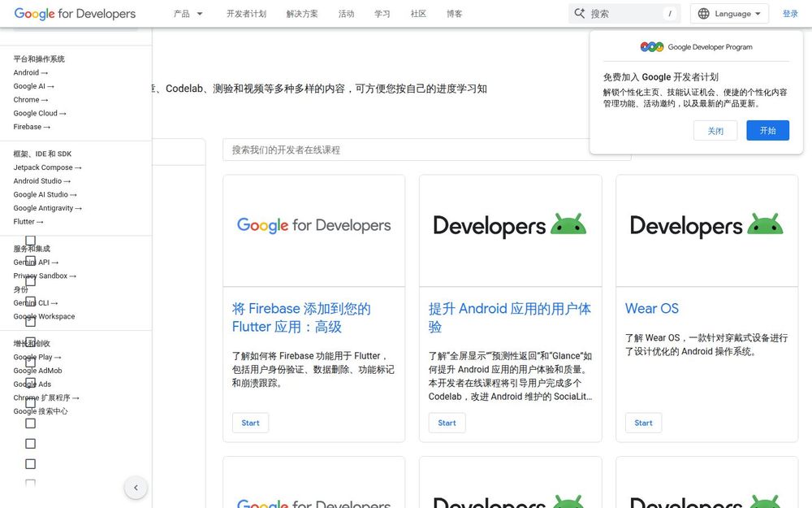Open the Google AI Studio sidebar link
Screen dimensions: 812x508
pyautogui.click(x=45, y=194)
